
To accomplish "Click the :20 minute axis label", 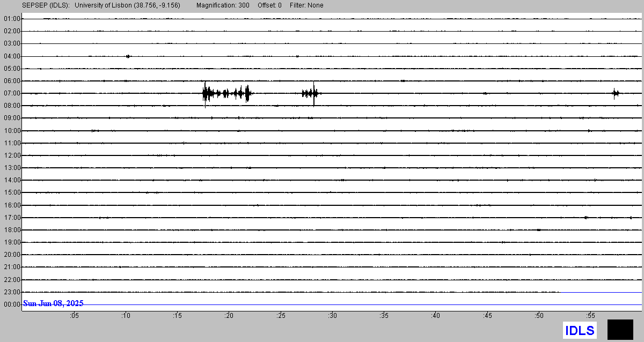I will tap(229, 316).
